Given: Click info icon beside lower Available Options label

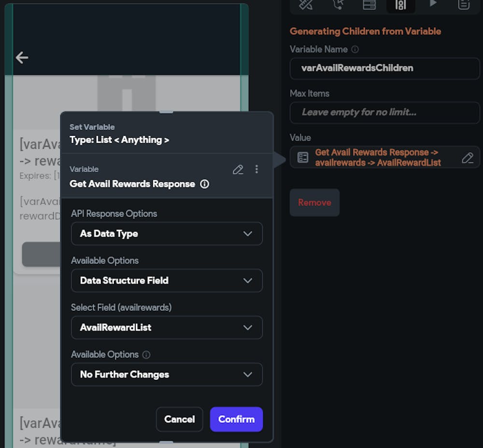Looking at the screenshot, I should click(x=146, y=355).
